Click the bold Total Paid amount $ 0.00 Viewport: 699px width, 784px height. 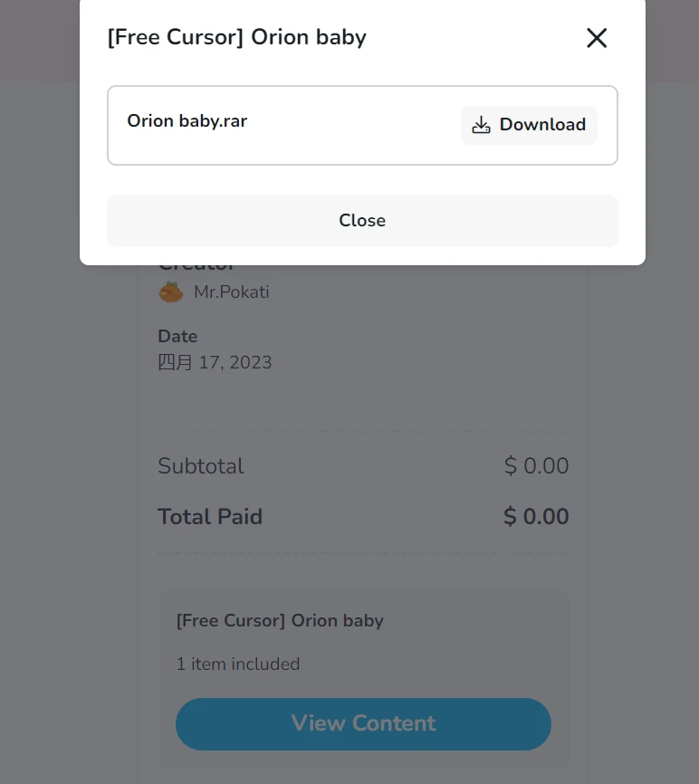pos(536,517)
